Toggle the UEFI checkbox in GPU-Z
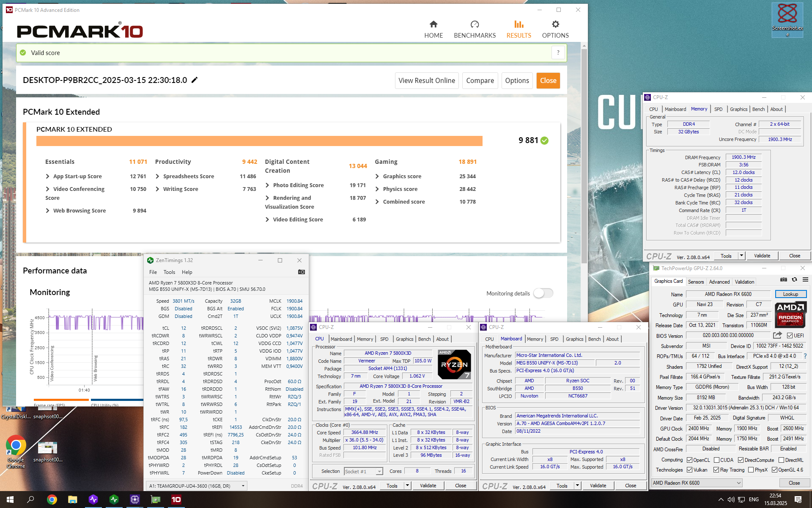This screenshot has width=812, height=508. (x=790, y=335)
